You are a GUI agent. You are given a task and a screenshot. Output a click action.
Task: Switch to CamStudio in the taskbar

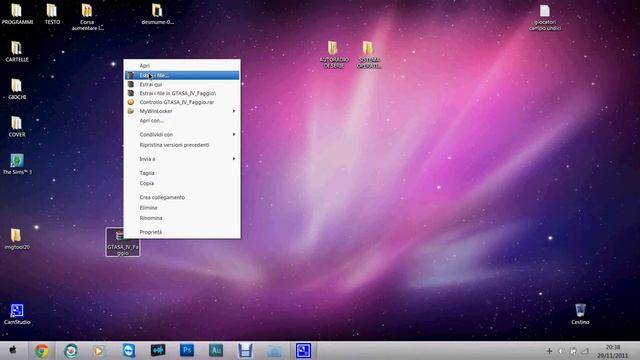coord(303,351)
